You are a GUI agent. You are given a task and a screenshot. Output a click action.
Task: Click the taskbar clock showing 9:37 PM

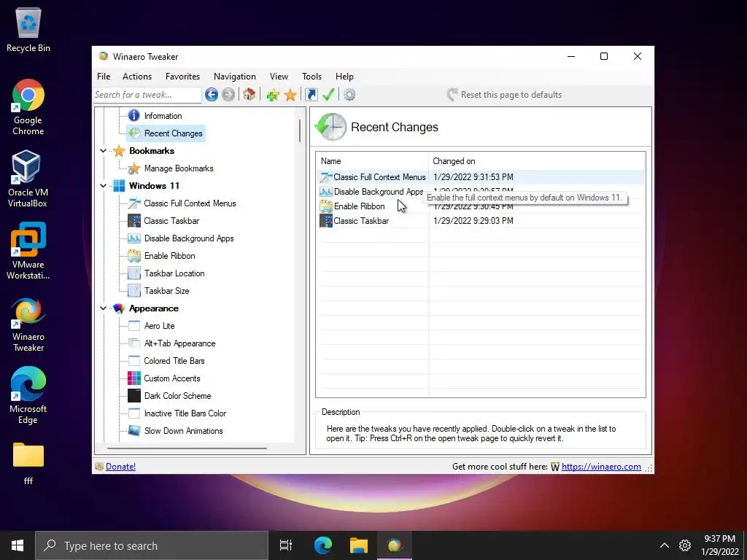click(x=719, y=545)
